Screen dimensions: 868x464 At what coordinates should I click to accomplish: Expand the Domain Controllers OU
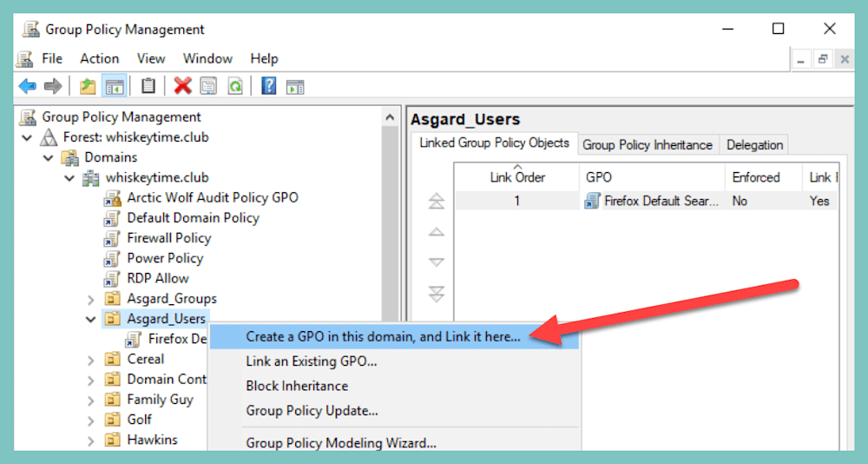pyautogui.click(x=91, y=380)
